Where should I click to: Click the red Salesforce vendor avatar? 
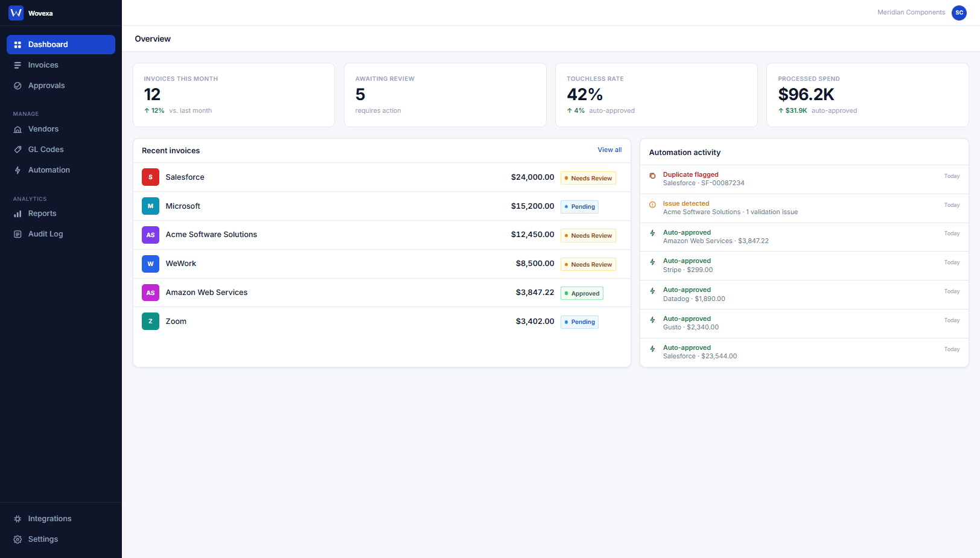click(x=150, y=177)
